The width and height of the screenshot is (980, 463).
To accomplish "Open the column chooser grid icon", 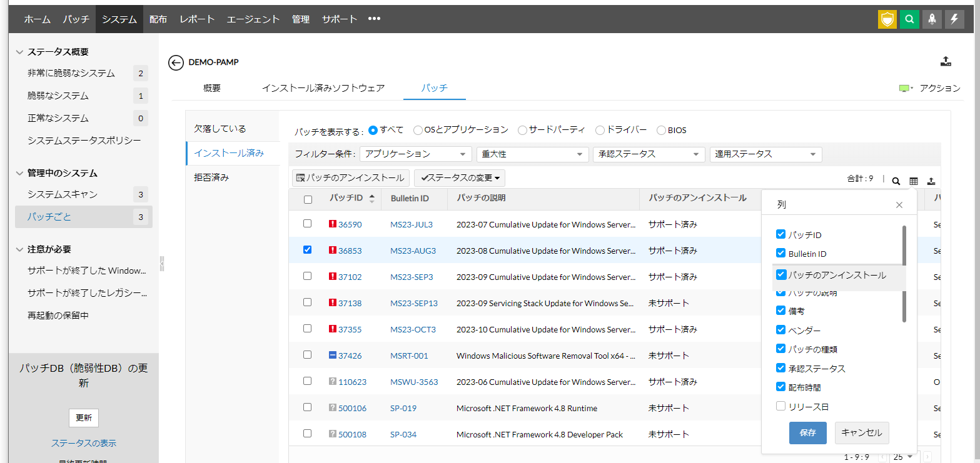I will [914, 181].
